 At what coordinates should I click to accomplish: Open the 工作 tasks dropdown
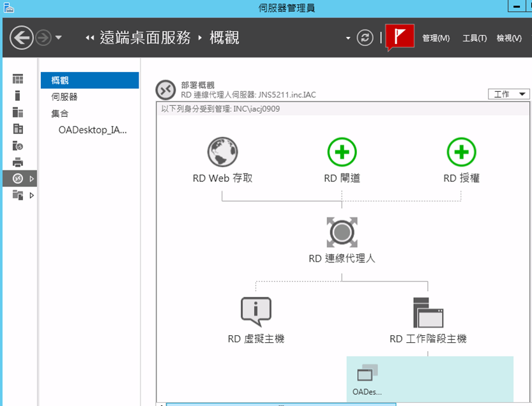tap(508, 94)
